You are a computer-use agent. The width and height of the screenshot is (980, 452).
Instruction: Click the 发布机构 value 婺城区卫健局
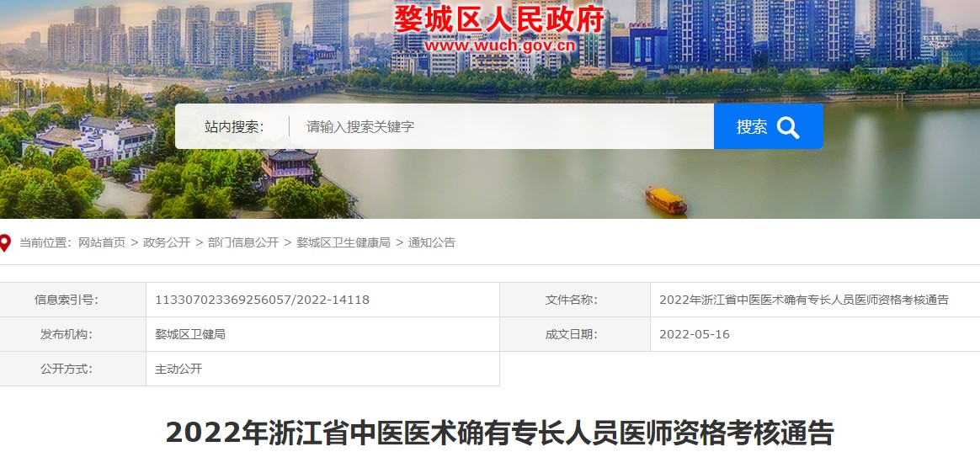tap(190, 334)
